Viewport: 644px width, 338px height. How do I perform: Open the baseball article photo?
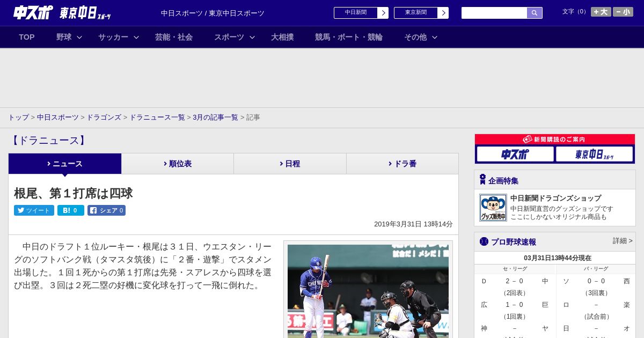pyautogui.click(x=368, y=291)
